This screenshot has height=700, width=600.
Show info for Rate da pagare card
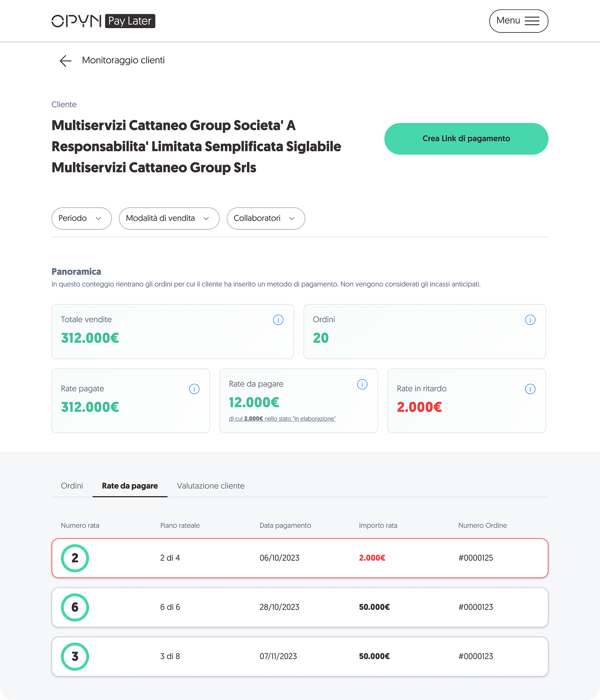click(362, 384)
